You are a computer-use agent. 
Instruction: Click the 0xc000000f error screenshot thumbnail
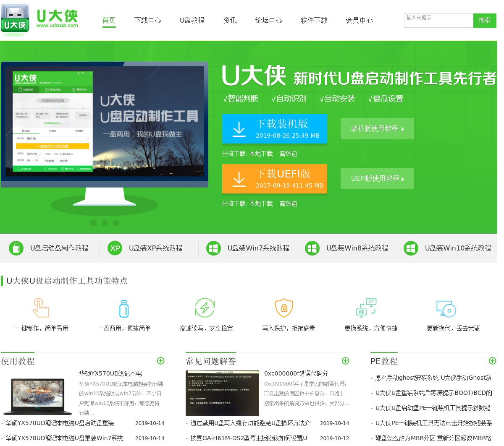click(222, 393)
